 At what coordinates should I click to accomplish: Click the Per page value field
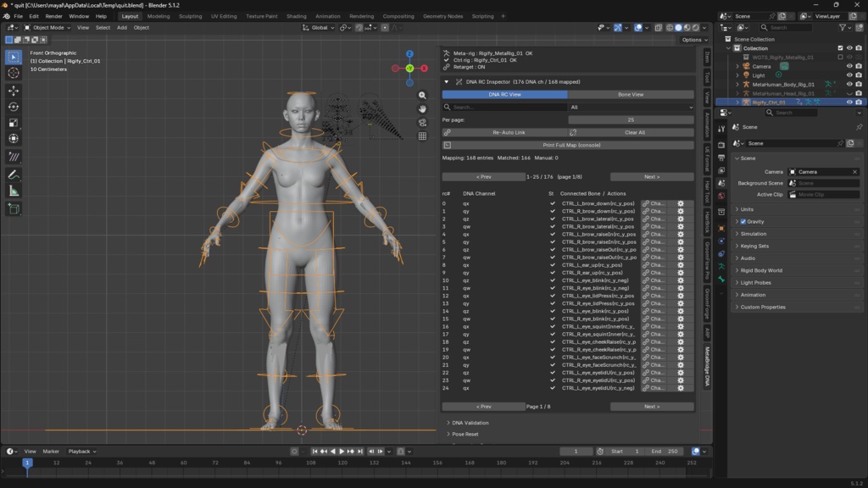click(x=631, y=120)
